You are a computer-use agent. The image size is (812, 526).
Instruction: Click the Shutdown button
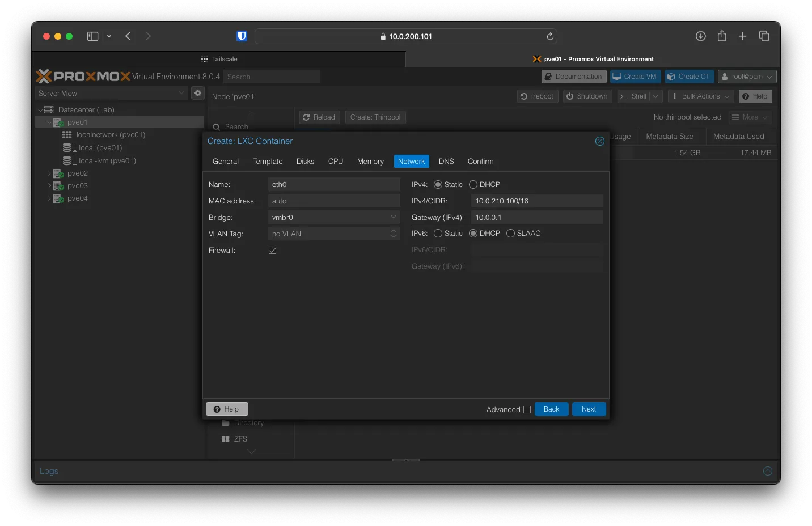click(x=587, y=96)
